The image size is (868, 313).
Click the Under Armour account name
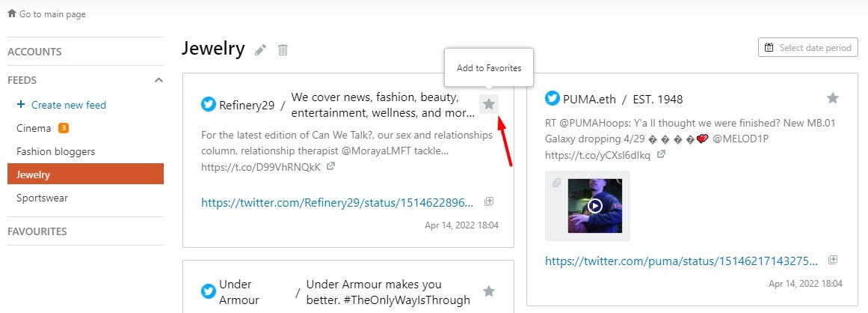[x=239, y=292]
